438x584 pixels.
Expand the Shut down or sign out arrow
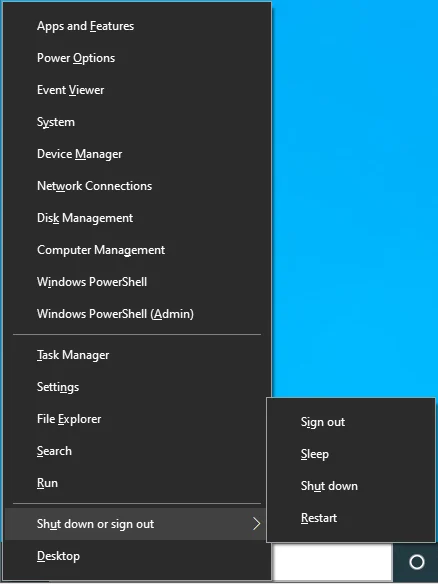pyautogui.click(x=256, y=524)
